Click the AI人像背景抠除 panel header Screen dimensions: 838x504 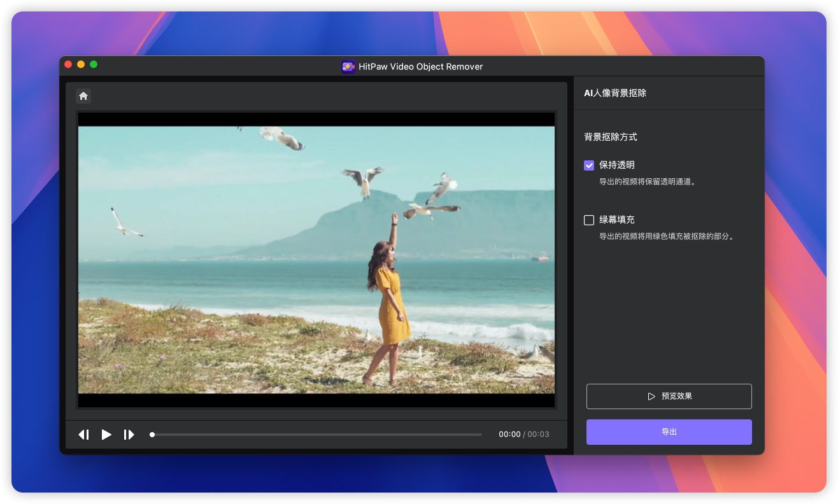click(x=615, y=93)
